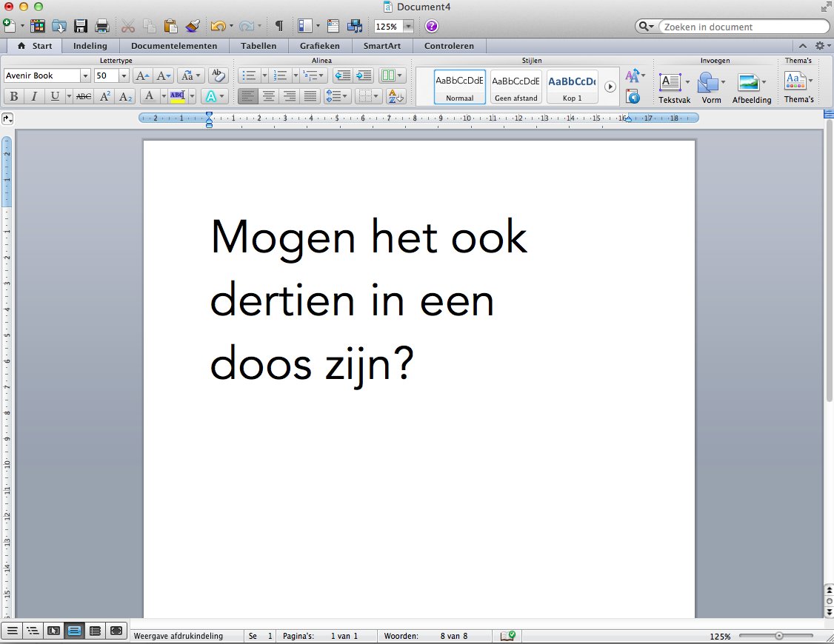Viewport: 834px width, 644px height.
Task: Decrease paragraph indent
Action: [x=343, y=76]
